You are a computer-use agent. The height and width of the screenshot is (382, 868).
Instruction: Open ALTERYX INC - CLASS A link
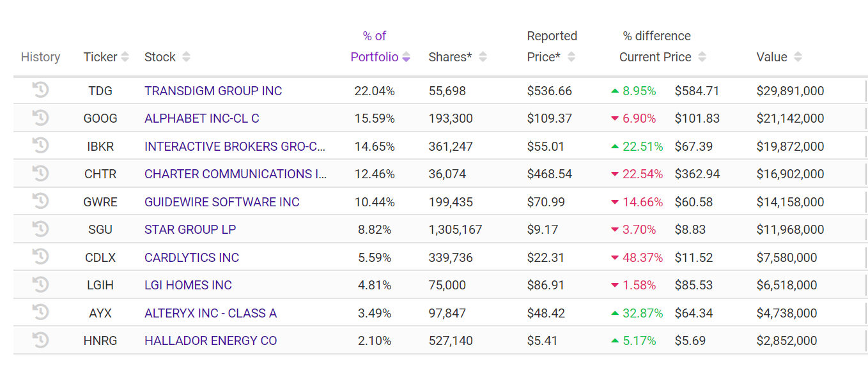[x=210, y=313]
